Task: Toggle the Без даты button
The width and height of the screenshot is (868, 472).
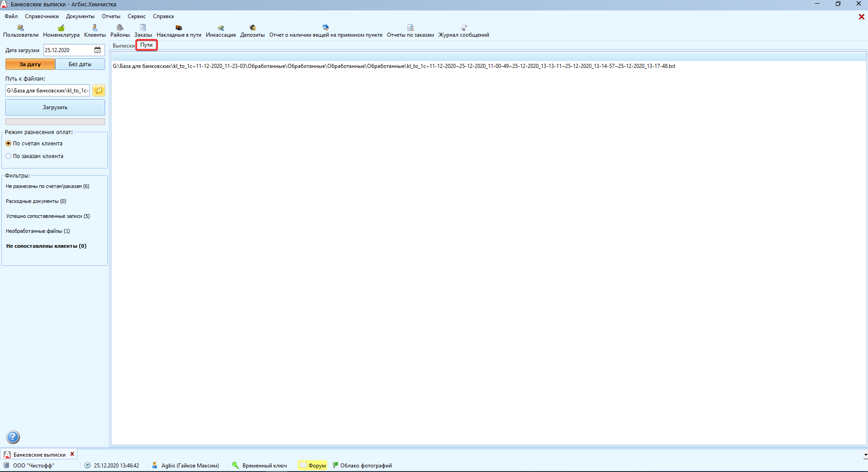Action: (x=80, y=64)
